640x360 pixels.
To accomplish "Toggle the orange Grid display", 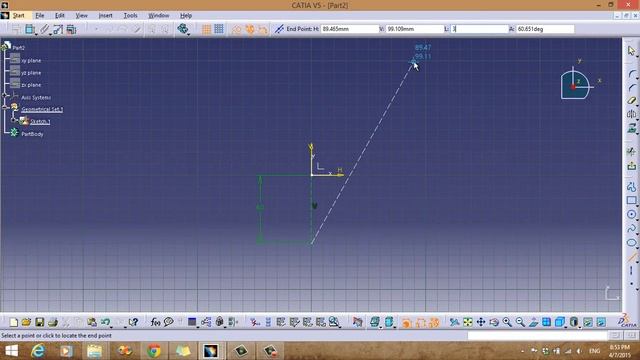I will (206, 29).
